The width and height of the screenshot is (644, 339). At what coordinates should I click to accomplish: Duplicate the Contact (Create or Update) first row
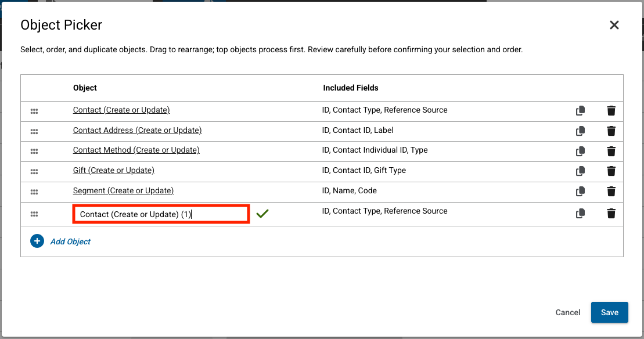click(580, 110)
